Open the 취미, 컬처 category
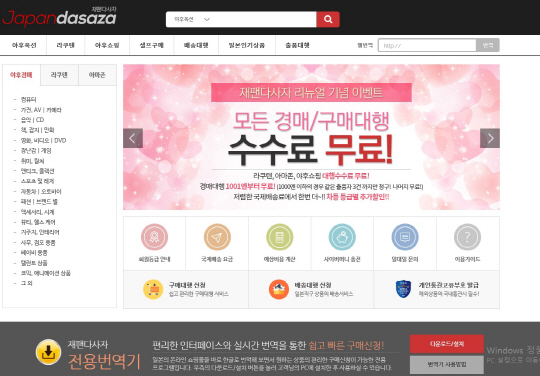This screenshot has width=540, height=376. tap(32, 161)
